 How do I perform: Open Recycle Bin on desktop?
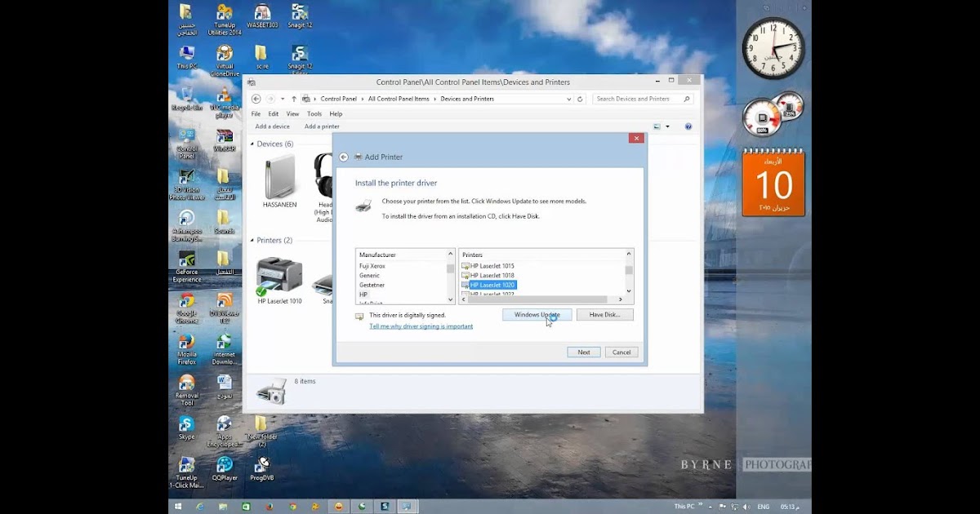click(186, 99)
